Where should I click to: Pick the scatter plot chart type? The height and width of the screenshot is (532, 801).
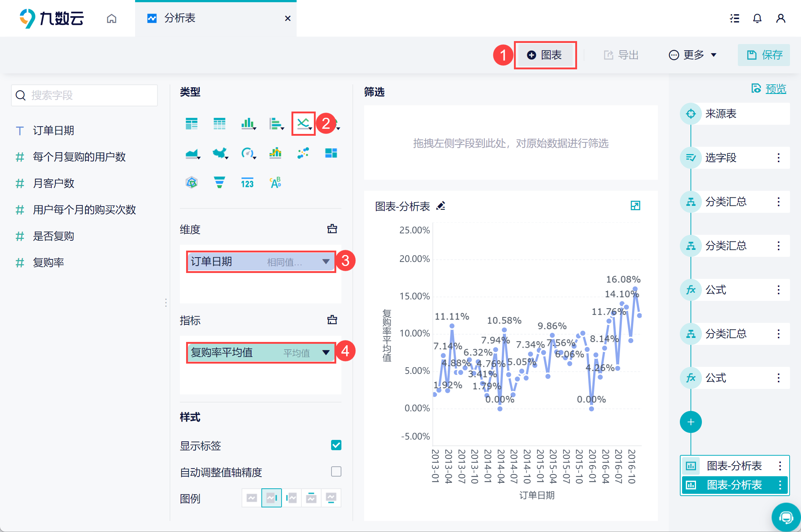[x=303, y=153]
